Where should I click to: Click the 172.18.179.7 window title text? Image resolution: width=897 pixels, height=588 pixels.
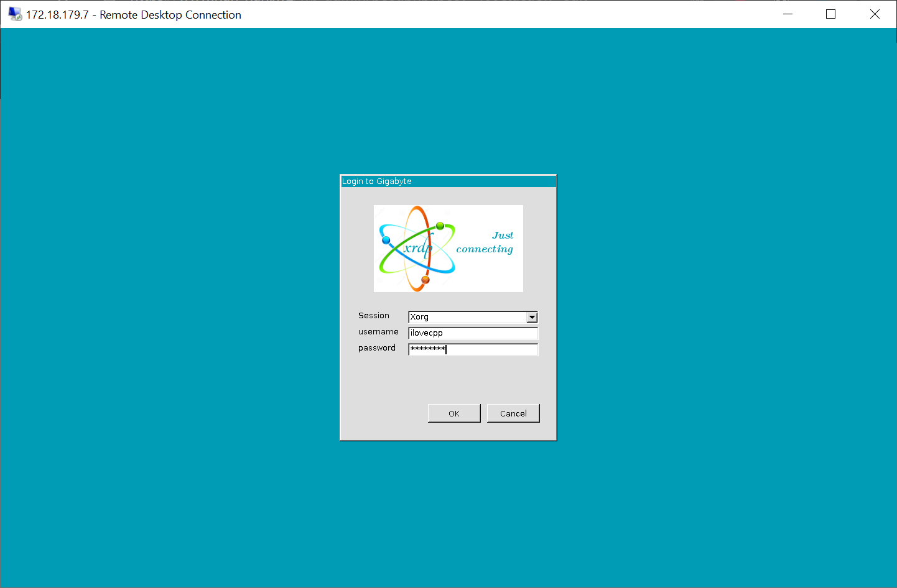click(133, 15)
